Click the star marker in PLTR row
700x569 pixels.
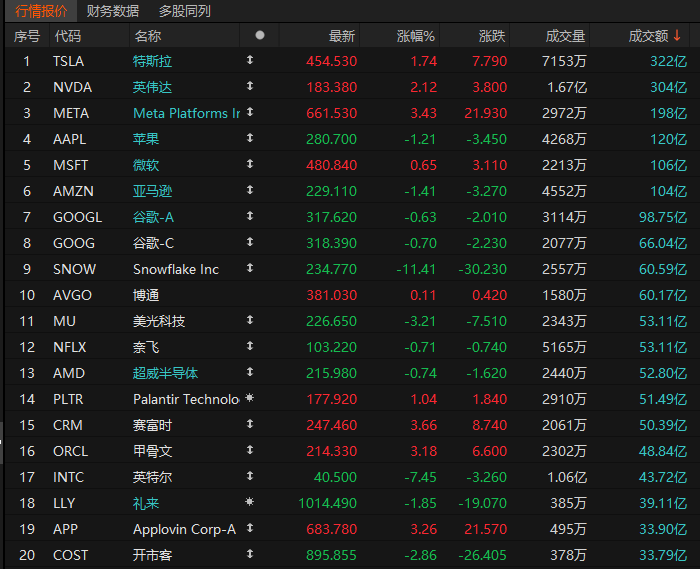tap(250, 397)
